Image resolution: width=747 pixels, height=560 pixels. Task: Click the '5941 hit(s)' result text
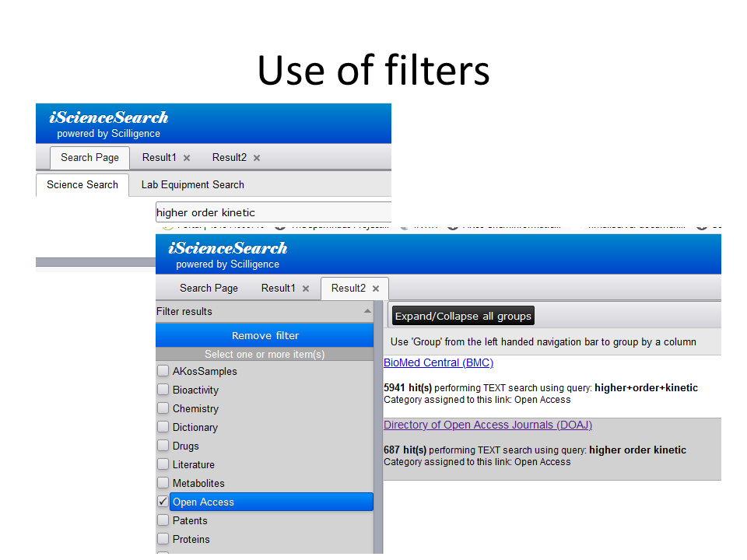tap(408, 387)
